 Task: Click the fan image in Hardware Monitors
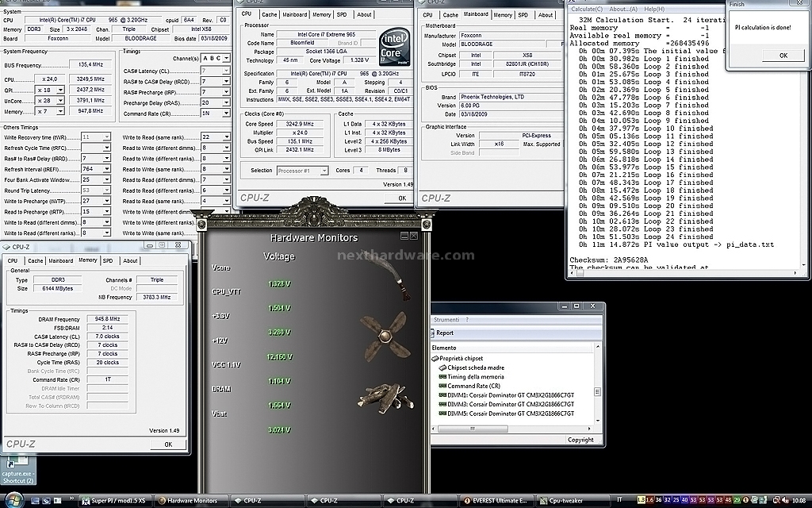[384, 336]
